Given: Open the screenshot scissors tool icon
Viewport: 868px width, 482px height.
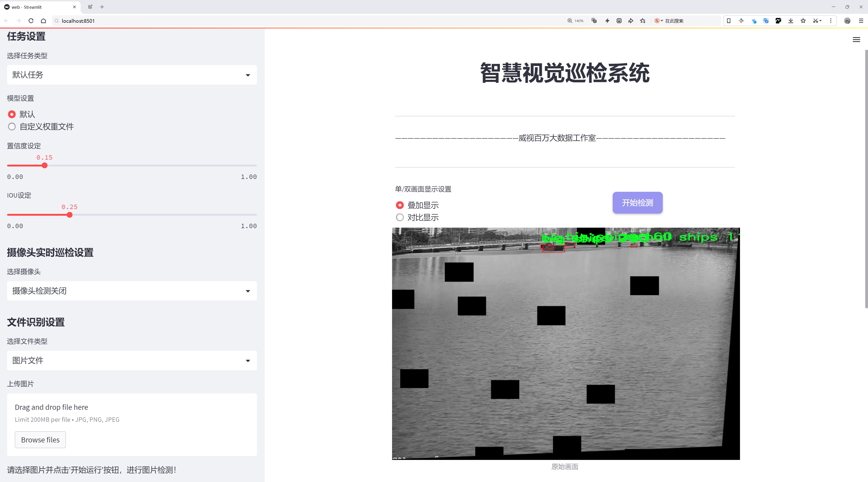Looking at the screenshot, I should point(815,21).
